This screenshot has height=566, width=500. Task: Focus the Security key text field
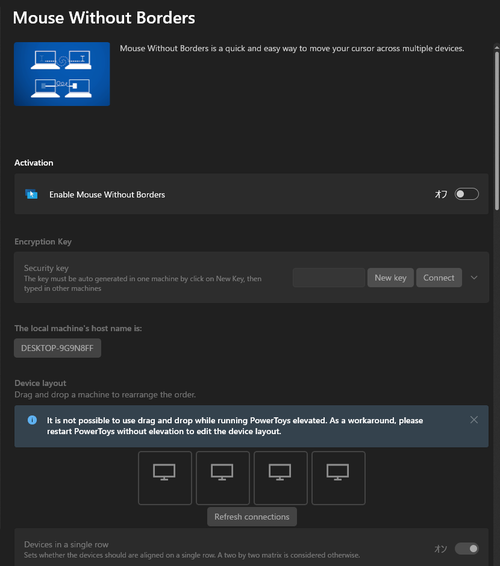point(329,278)
